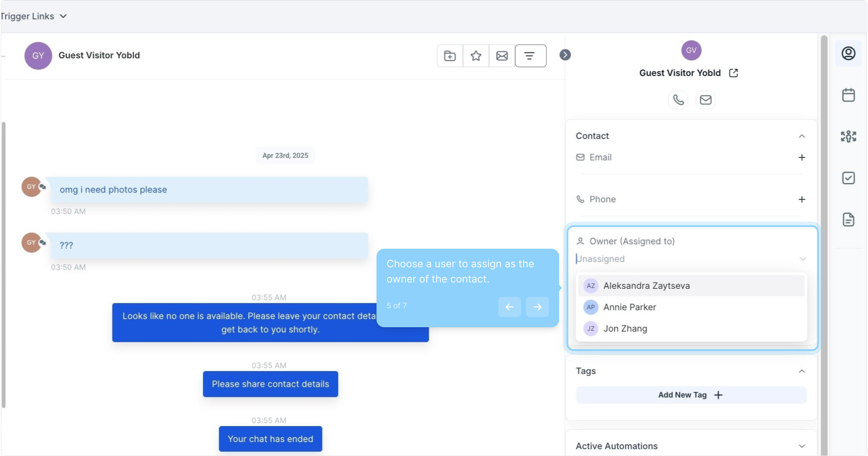Open the calendar icon in right sidebar
The width and height of the screenshot is (868, 456).
[848, 95]
